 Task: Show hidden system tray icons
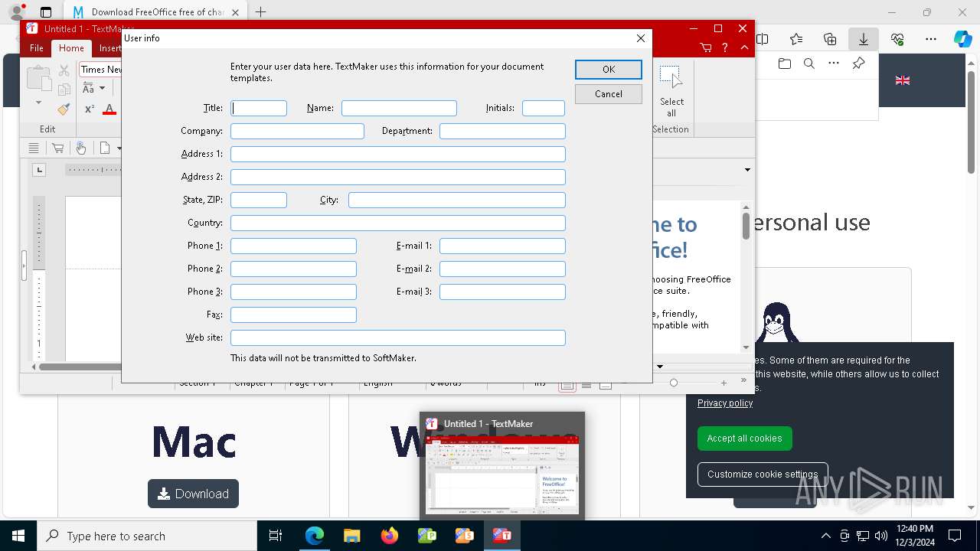pyautogui.click(x=825, y=536)
